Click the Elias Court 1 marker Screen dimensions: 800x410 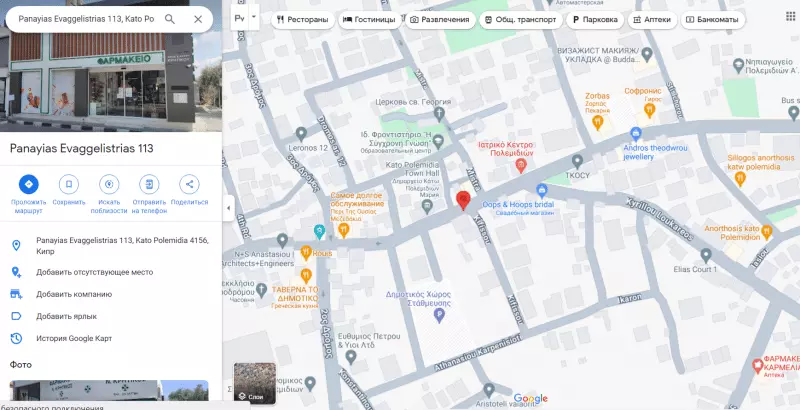click(706, 254)
